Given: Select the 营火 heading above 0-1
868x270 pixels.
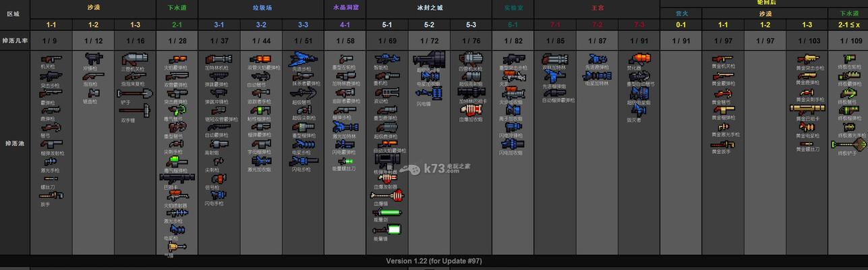Looking at the screenshot, I should 681,13.
